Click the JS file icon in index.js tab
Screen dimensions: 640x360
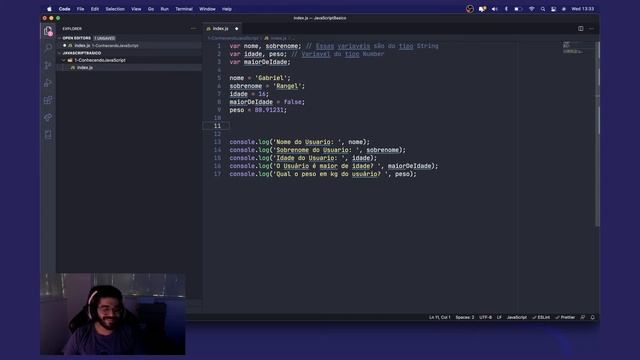pyautogui.click(x=209, y=29)
